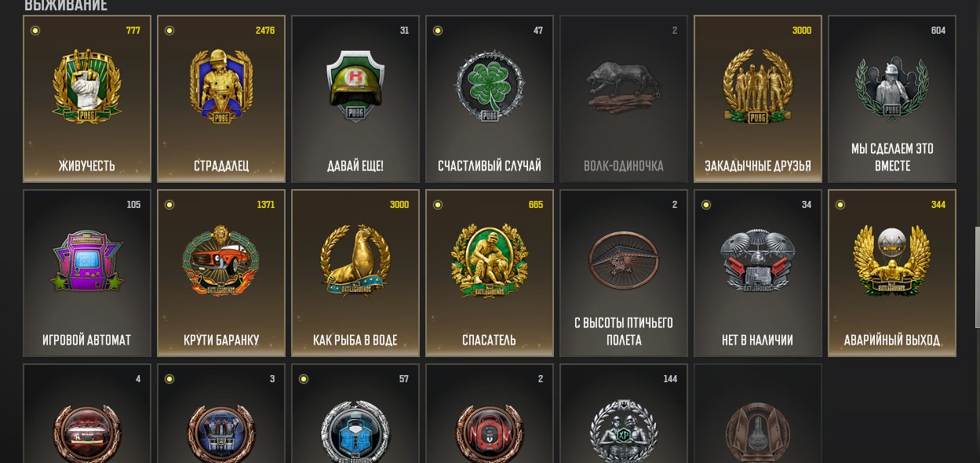980x463 pixels.
Task: Click the medal card with count 144
Action: point(624,414)
